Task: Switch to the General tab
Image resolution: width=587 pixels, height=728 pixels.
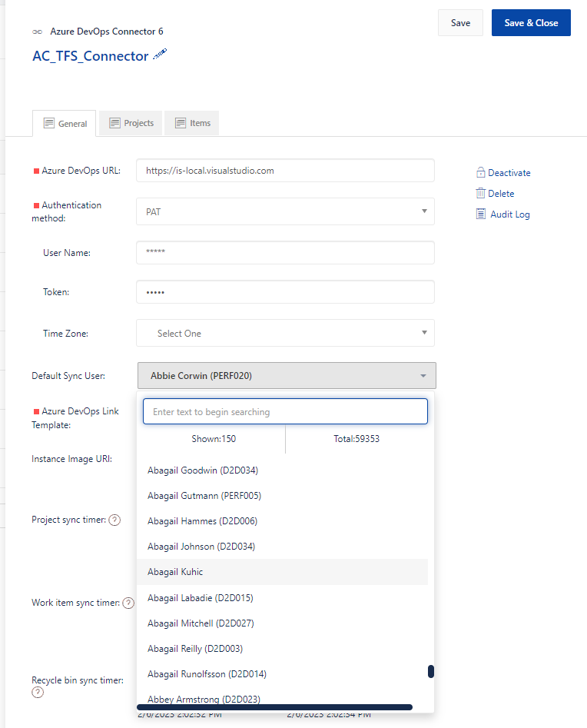Action: [64, 124]
